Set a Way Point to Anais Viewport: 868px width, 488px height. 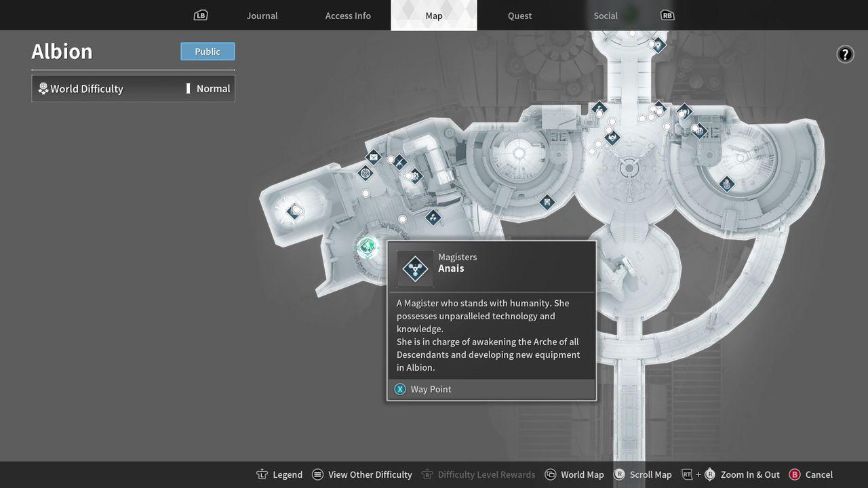tap(491, 389)
